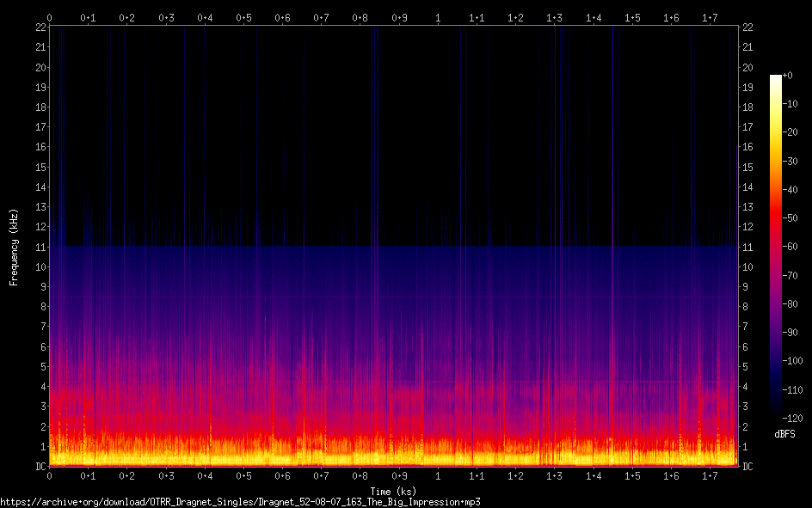The height and width of the screenshot is (508, 812).
Task: Click the 22 kHz label on the right axis
Action: click(747, 28)
